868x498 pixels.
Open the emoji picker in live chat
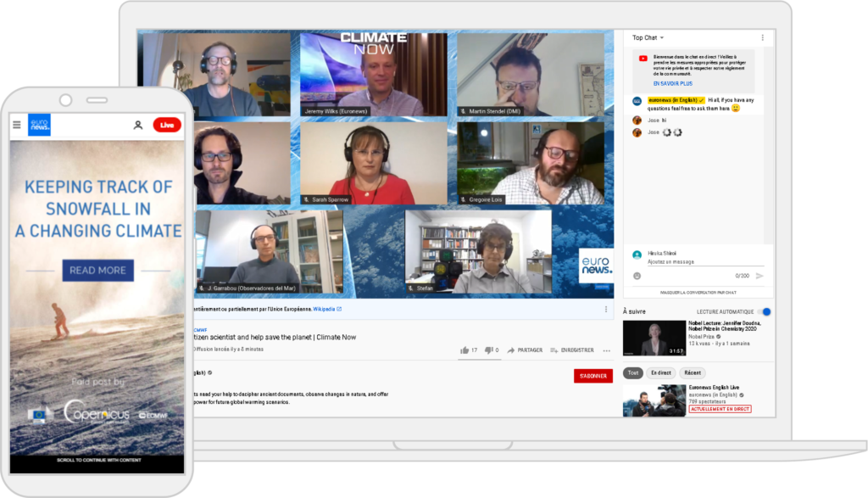(x=637, y=276)
